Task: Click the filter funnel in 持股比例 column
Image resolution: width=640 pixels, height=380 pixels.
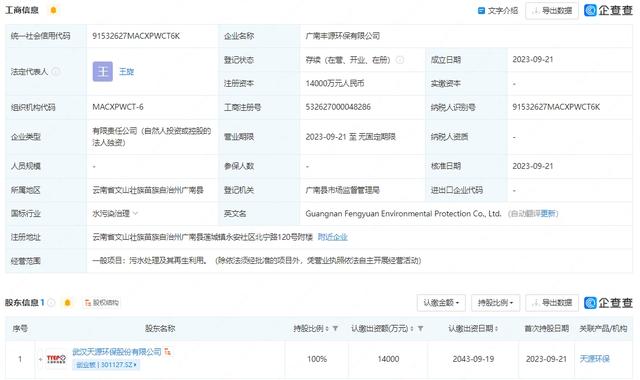Action: 335,328
